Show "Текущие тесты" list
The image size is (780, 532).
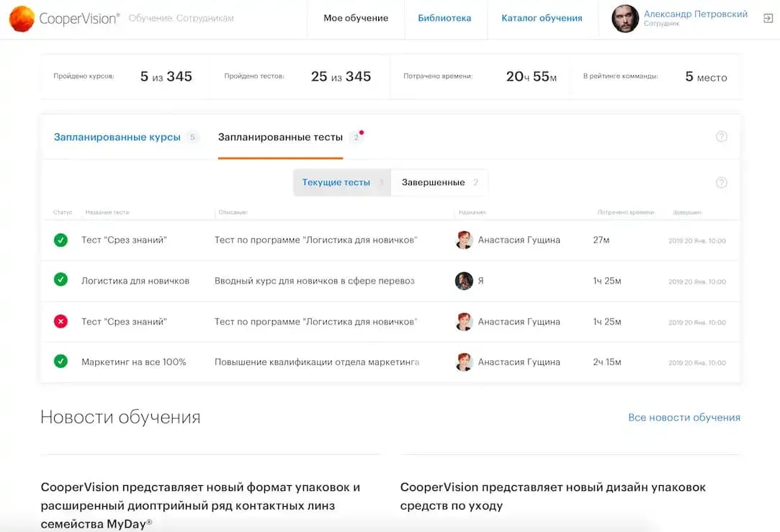click(336, 183)
